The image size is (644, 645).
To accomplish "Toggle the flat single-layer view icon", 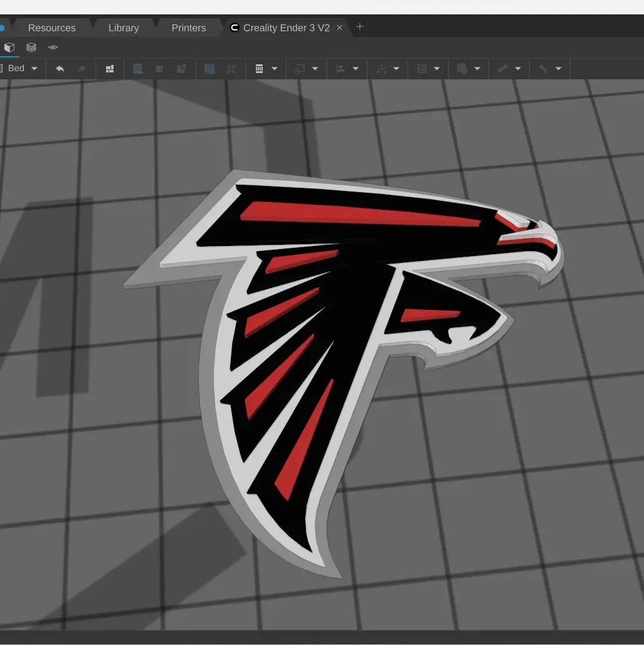I will (53, 47).
